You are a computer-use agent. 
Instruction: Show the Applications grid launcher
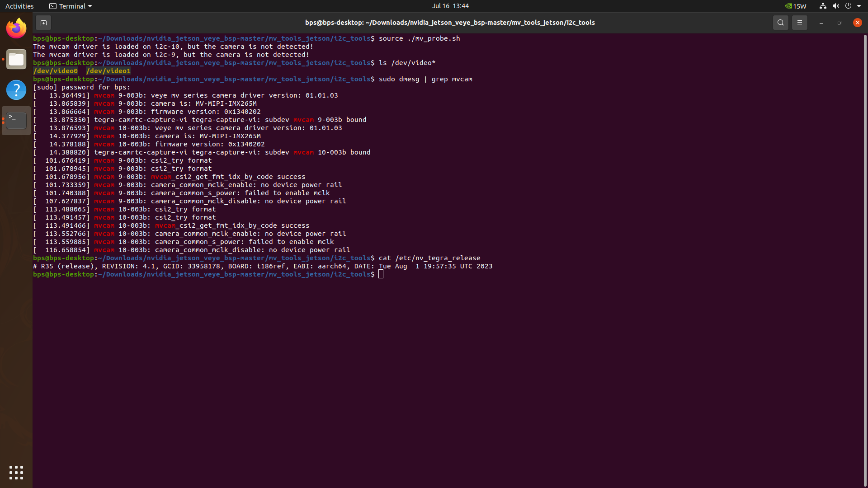16,472
